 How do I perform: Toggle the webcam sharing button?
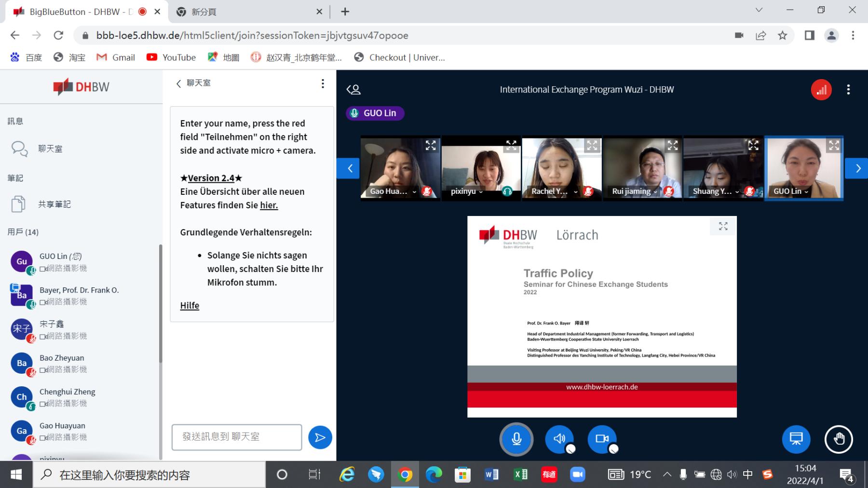click(602, 439)
